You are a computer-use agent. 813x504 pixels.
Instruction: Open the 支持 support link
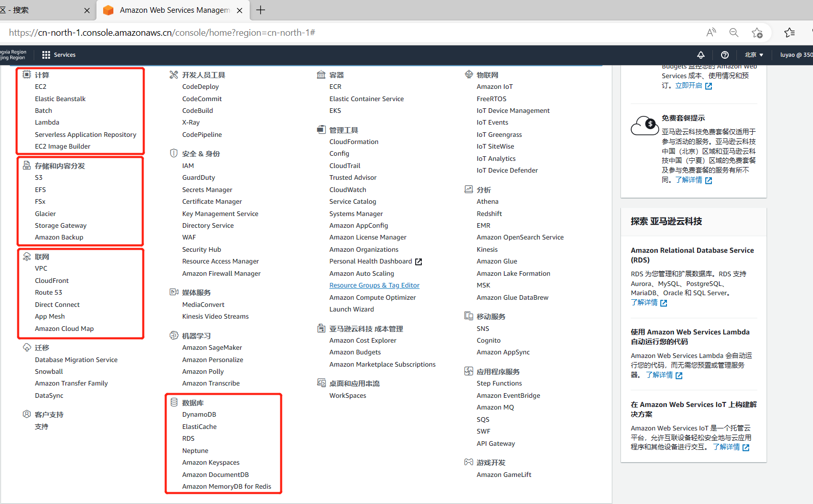pyautogui.click(x=41, y=427)
